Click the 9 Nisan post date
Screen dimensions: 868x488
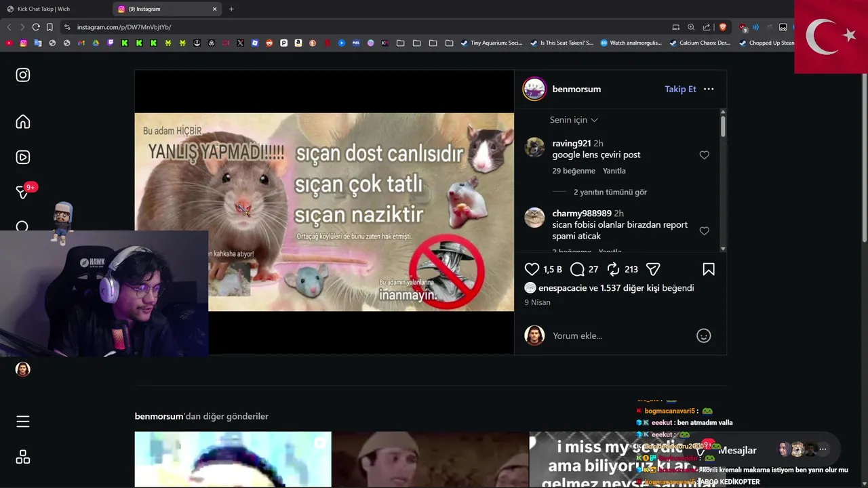coord(537,302)
